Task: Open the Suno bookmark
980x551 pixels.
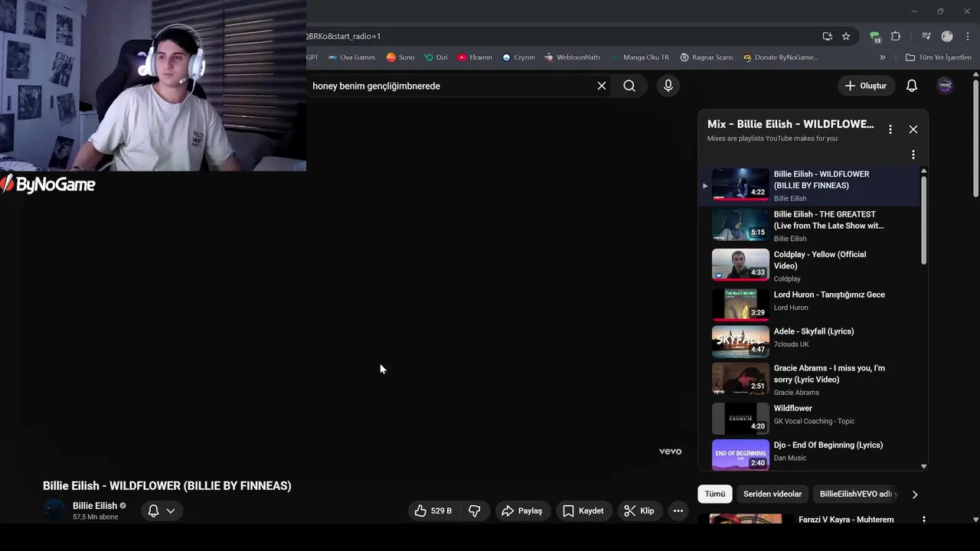Action: [400, 57]
